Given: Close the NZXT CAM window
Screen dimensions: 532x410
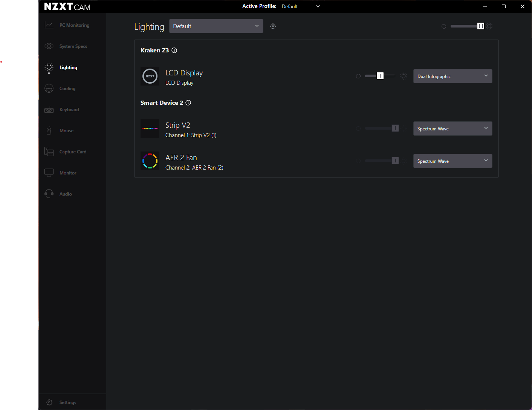Looking at the screenshot, I should click(523, 6).
